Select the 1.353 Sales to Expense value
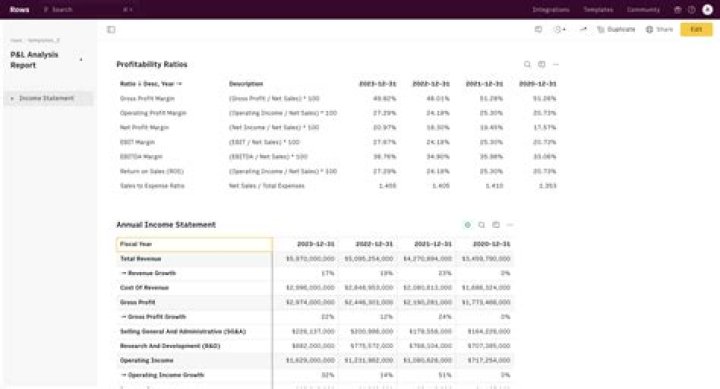The image size is (720, 389). pos(547,186)
